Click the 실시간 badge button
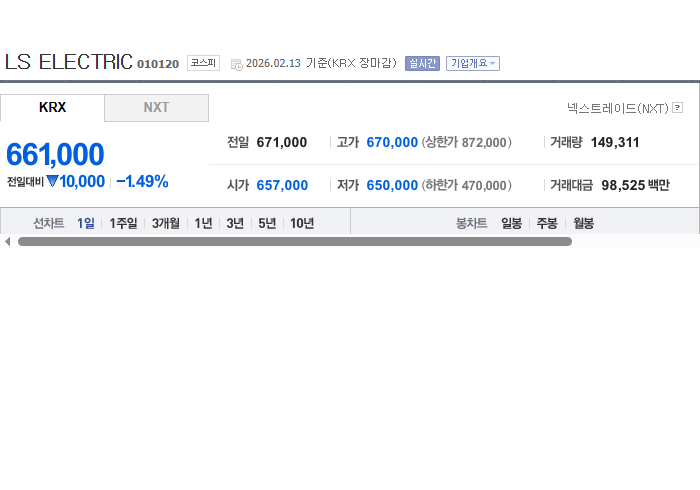The height and width of the screenshot is (490, 700). coord(422,63)
